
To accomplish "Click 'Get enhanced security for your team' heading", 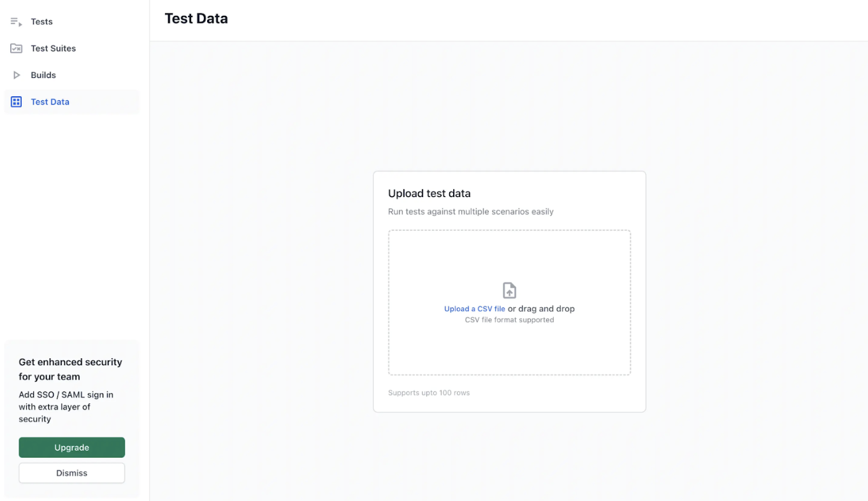I will [x=70, y=369].
